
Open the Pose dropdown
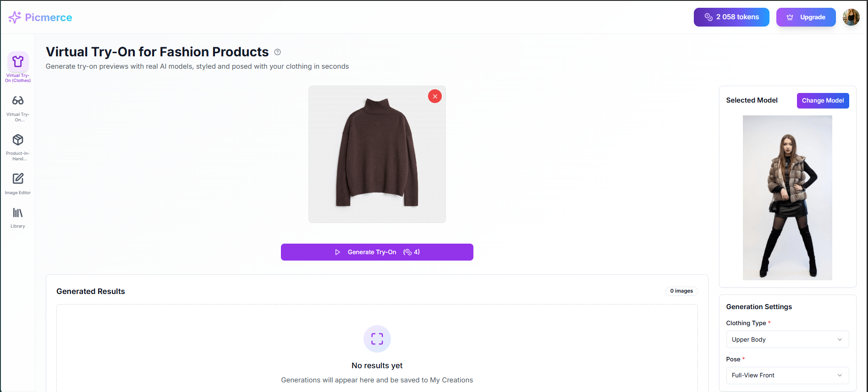[x=787, y=376]
